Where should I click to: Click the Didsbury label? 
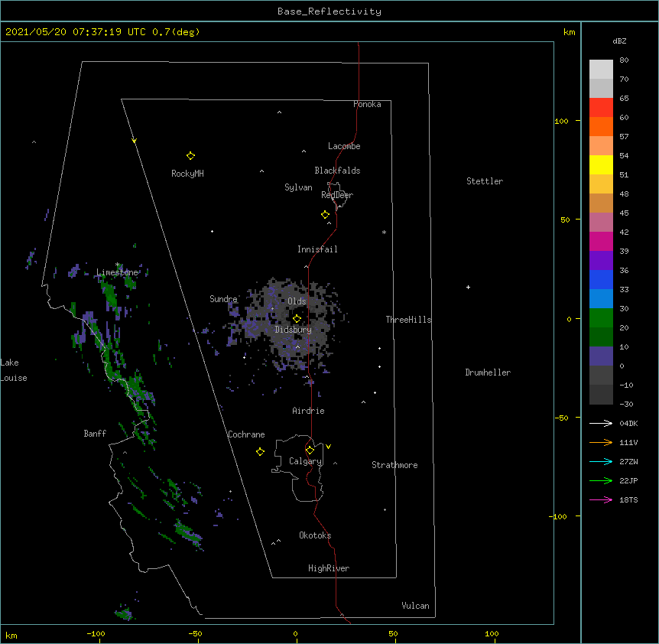[x=293, y=330]
